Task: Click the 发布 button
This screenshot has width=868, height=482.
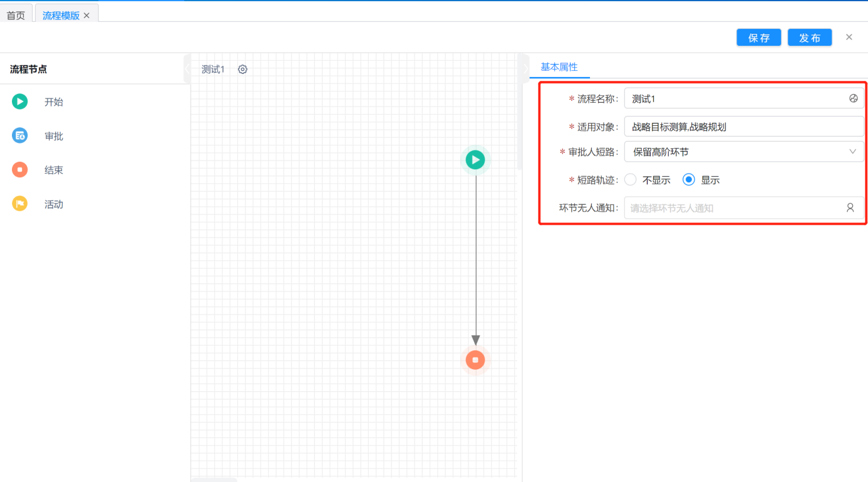Action: pyautogui.click(x=809, y=38)
